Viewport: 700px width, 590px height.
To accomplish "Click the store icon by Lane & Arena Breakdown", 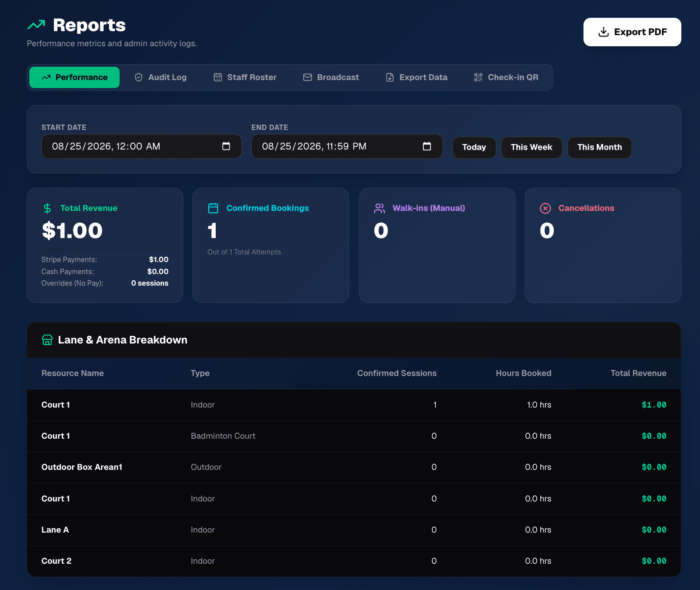I will click(x=47, y=340).
